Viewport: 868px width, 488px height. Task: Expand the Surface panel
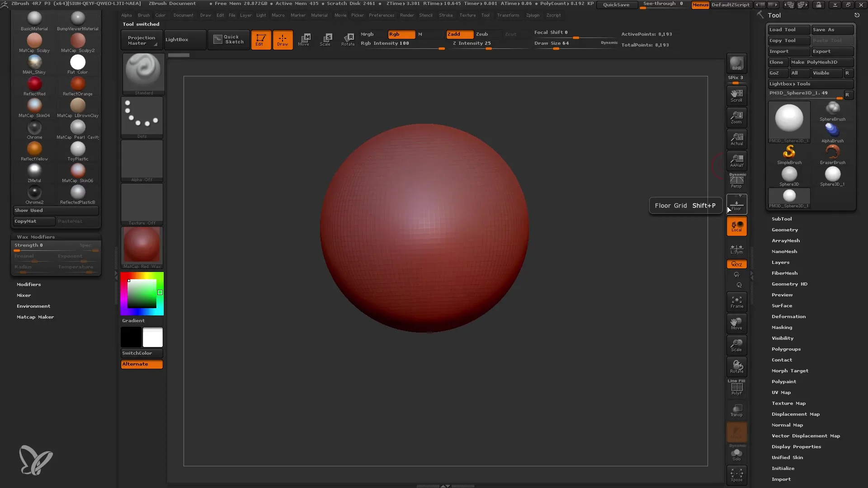pyautogui.click(x=781, y=305)
